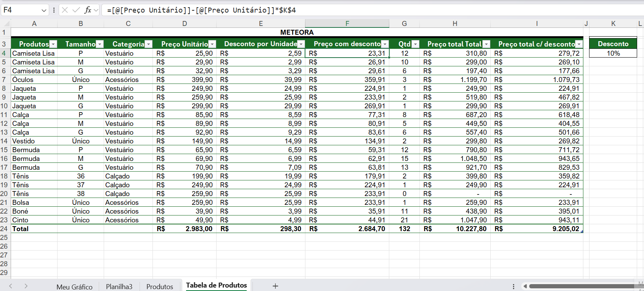The width and height of the screenshot is (644, 291).
Task: Click the Total row label cell
Action: 34,229
